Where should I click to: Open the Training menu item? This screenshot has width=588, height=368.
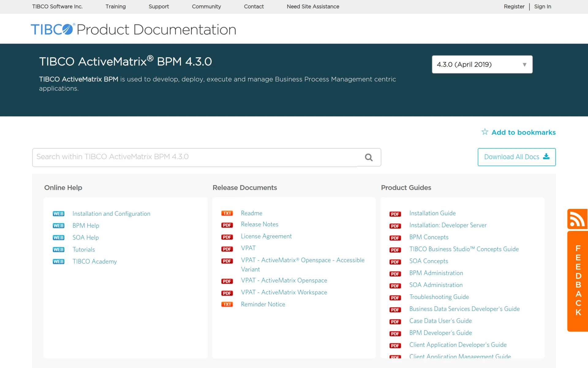[x=115, y=6]
